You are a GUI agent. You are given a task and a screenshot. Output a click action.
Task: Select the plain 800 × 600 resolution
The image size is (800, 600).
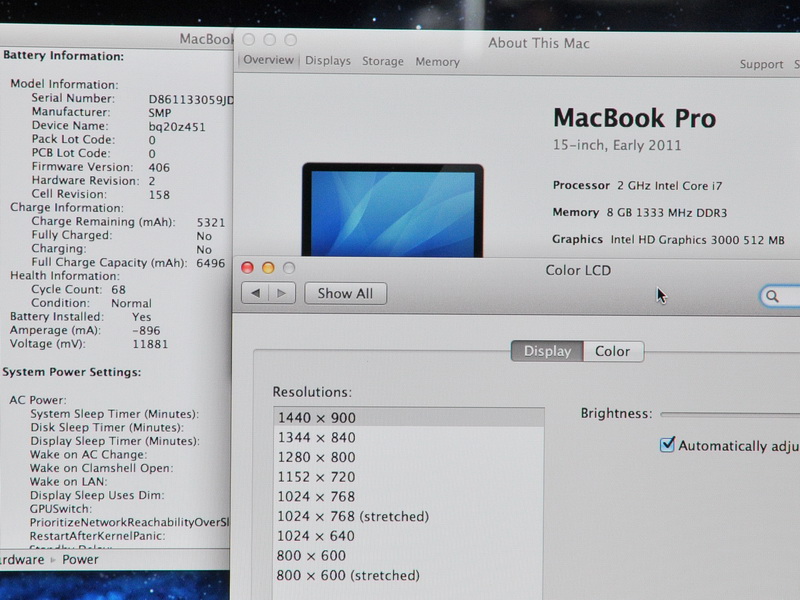pos(409,556)
